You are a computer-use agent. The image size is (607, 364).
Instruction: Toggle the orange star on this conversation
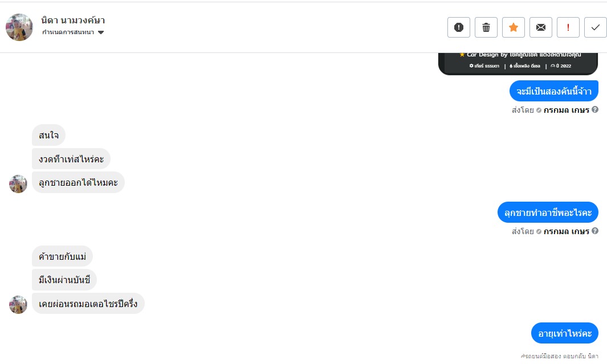[x=514, y=27]
